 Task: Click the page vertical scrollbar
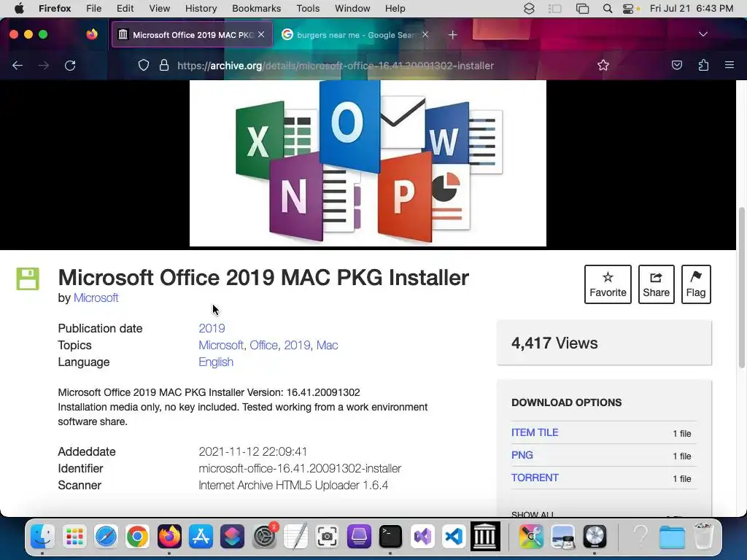[x=741, y=288]
